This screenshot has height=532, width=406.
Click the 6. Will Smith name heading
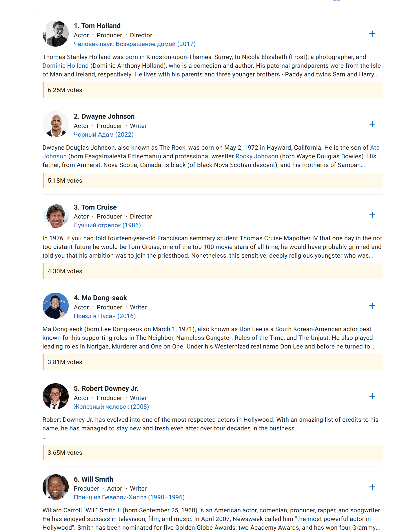point(93,479)
